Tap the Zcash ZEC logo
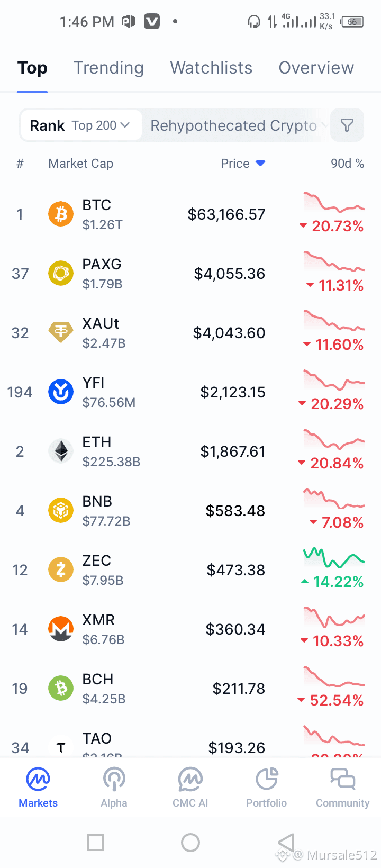This screenshot has height=868, width=381. 61,570
